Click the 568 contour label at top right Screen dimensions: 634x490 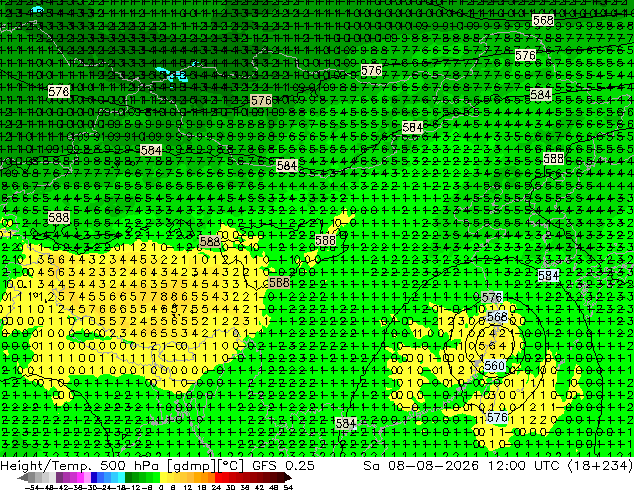543,20
